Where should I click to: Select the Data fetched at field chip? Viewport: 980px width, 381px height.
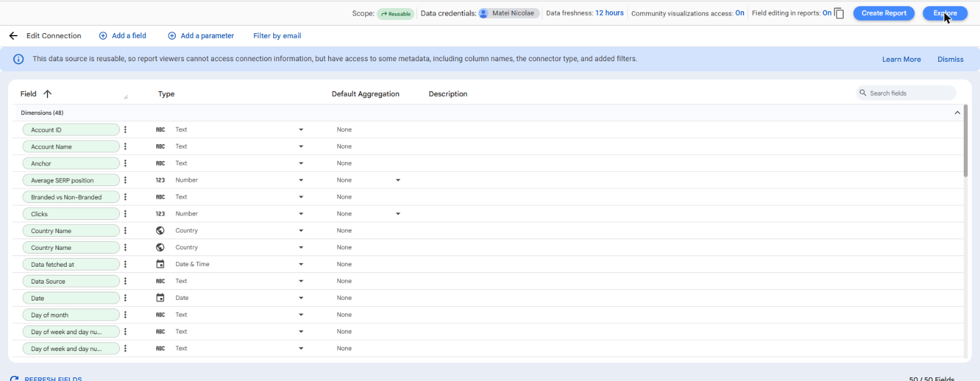(x=71, y=264)
